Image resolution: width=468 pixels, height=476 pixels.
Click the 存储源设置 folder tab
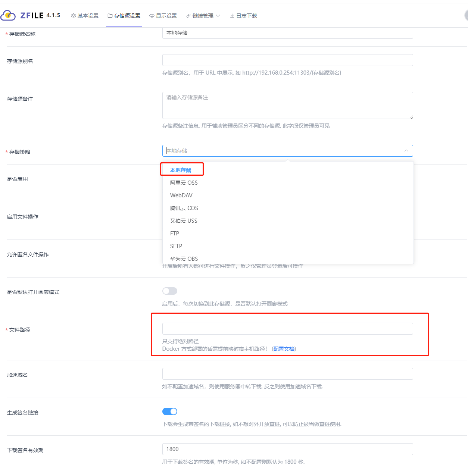click(124, 16)
